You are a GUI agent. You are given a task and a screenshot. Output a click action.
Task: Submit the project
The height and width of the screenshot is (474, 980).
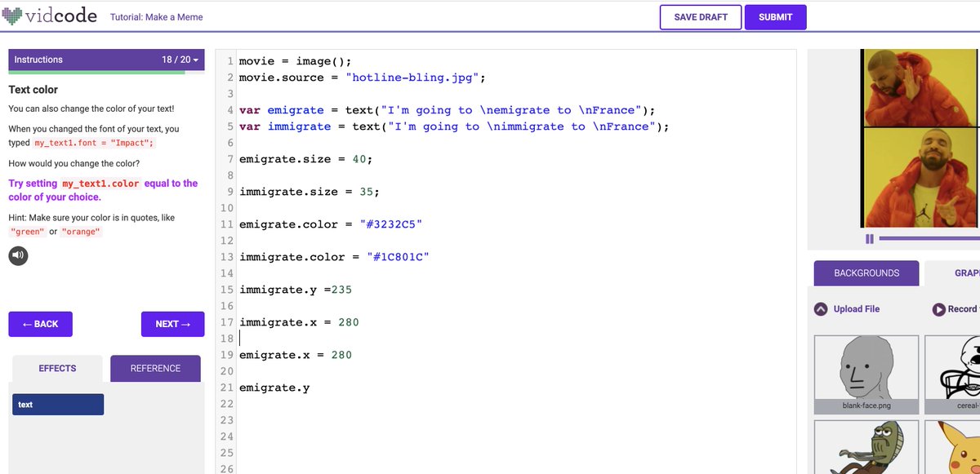click(775, 17)
